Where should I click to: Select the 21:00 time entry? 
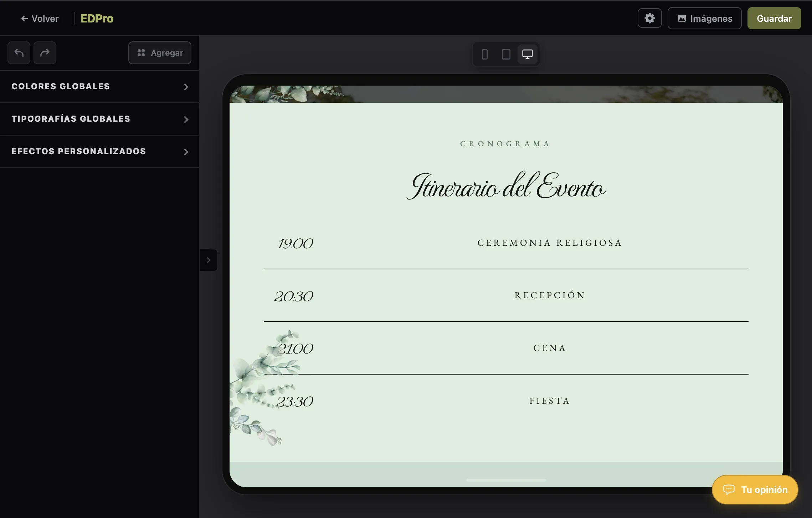point(295,349)
